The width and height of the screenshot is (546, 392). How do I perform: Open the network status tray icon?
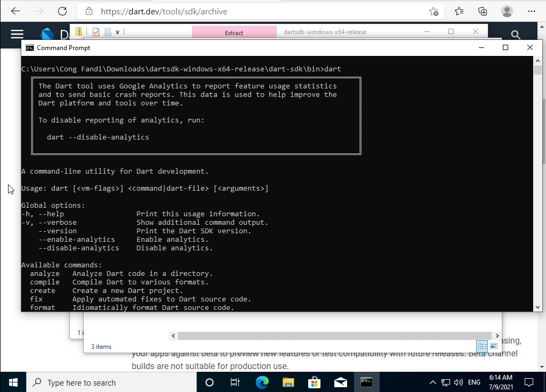pos(446,382)
